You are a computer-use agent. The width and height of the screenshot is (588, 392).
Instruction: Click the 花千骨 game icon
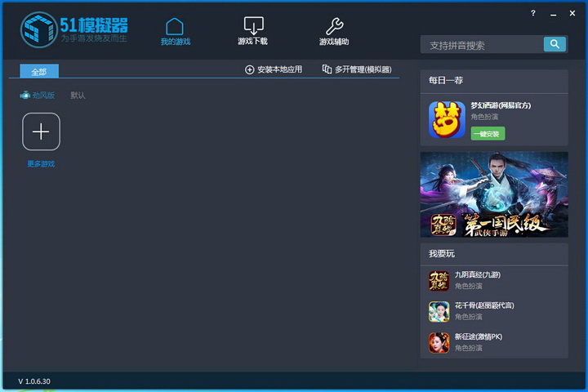tap(439, 311)
